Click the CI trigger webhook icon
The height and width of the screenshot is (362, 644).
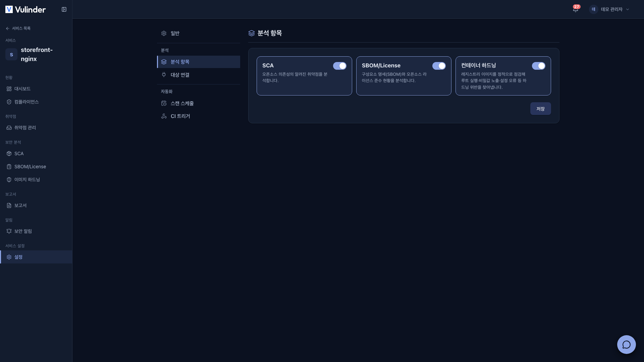[x=164, y=116]
